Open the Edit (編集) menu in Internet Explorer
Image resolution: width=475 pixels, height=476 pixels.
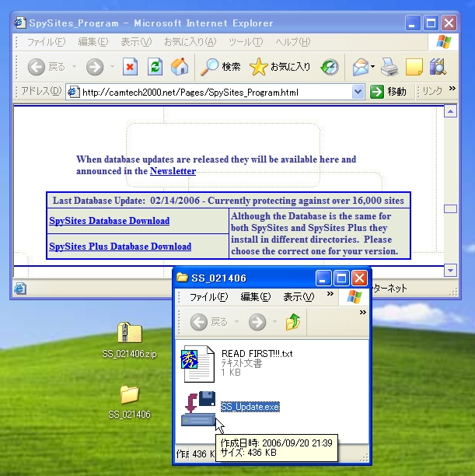[93, 42]
